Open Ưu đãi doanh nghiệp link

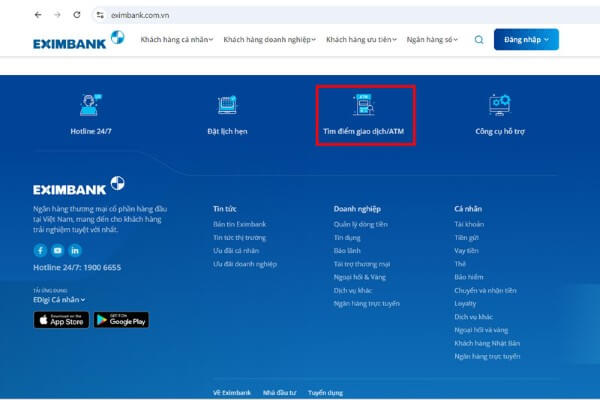(245, 264)
